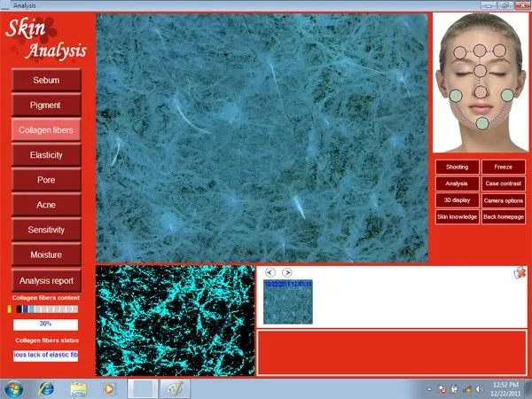Select the Collagen fibers analysis
The image size is (532, 399).
pyautogui.click(x=46, y=130)
